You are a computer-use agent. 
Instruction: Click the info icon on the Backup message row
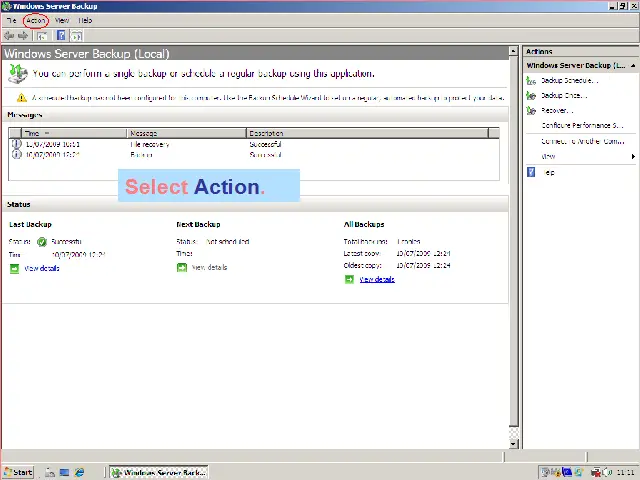16,154
